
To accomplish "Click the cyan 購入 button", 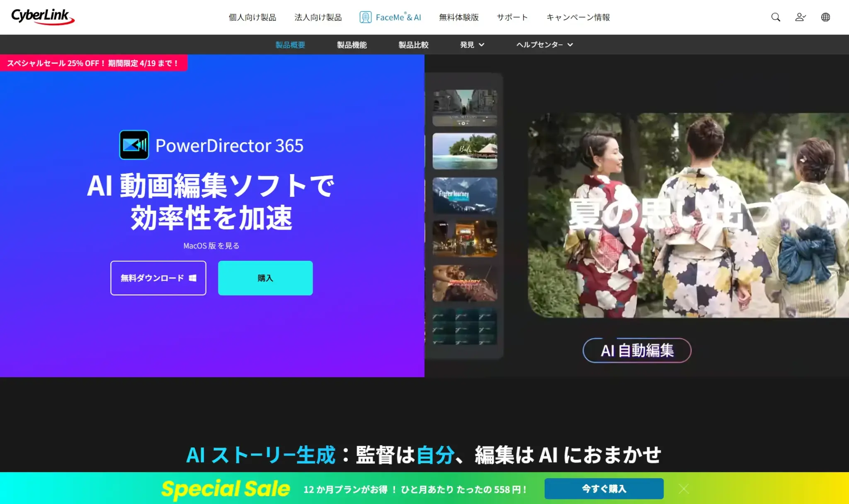I will [x=265, y=278].
